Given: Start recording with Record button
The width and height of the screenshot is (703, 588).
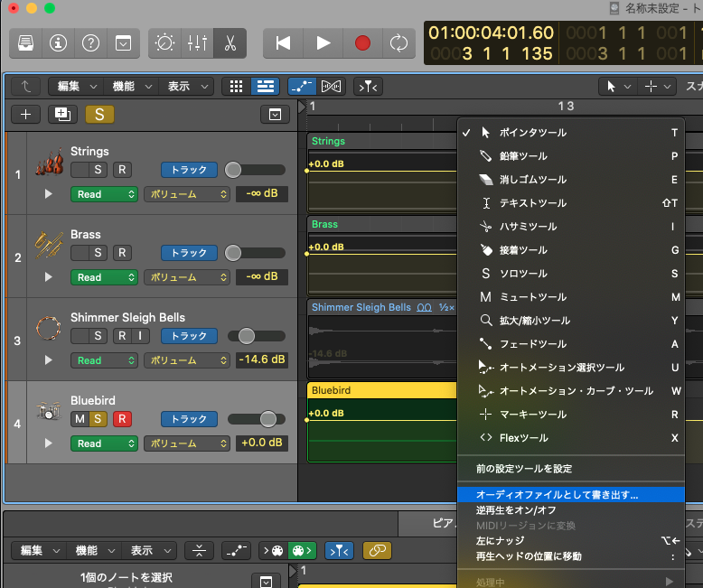Looking at the screenshot, I should coord(362,43).
